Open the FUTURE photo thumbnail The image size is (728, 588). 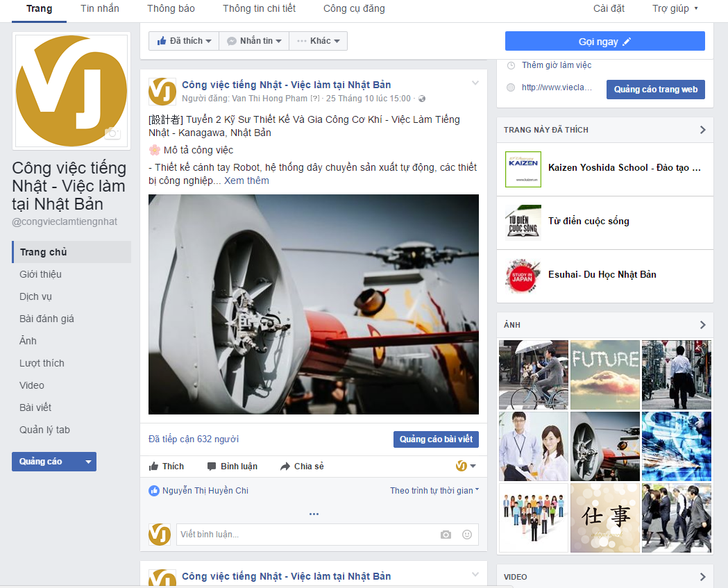[x=604, y=374]
